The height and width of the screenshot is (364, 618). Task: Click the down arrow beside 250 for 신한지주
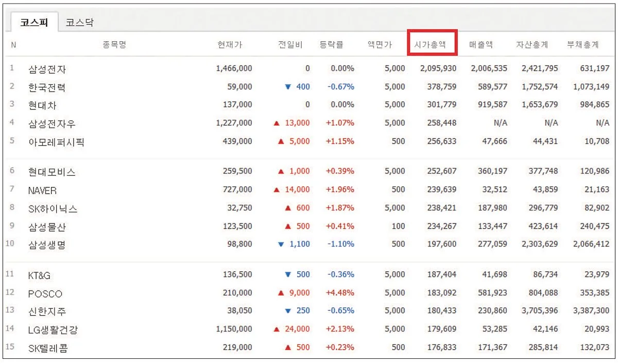(x=288, y=311)
